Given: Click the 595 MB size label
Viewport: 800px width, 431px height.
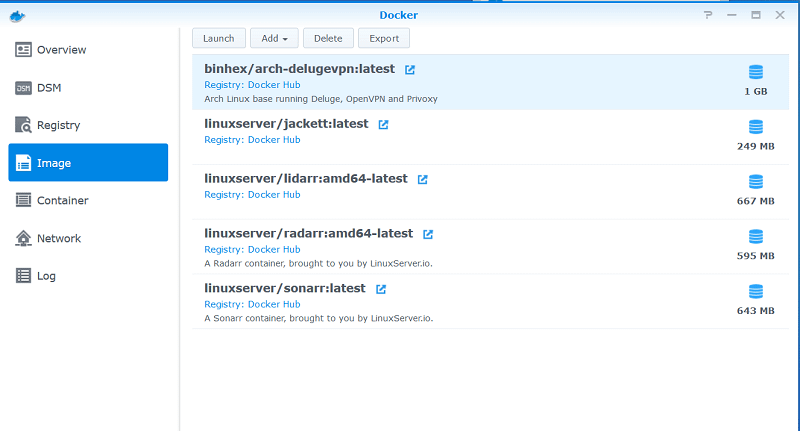Looking at the screenshot, I should click(x=756, y=256).
